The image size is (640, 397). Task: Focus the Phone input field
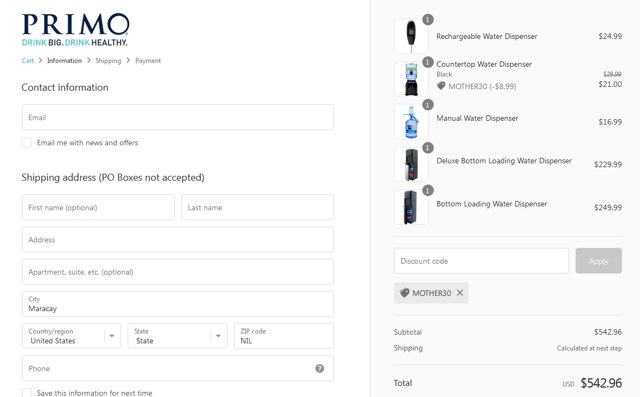(x=178, y=368)
